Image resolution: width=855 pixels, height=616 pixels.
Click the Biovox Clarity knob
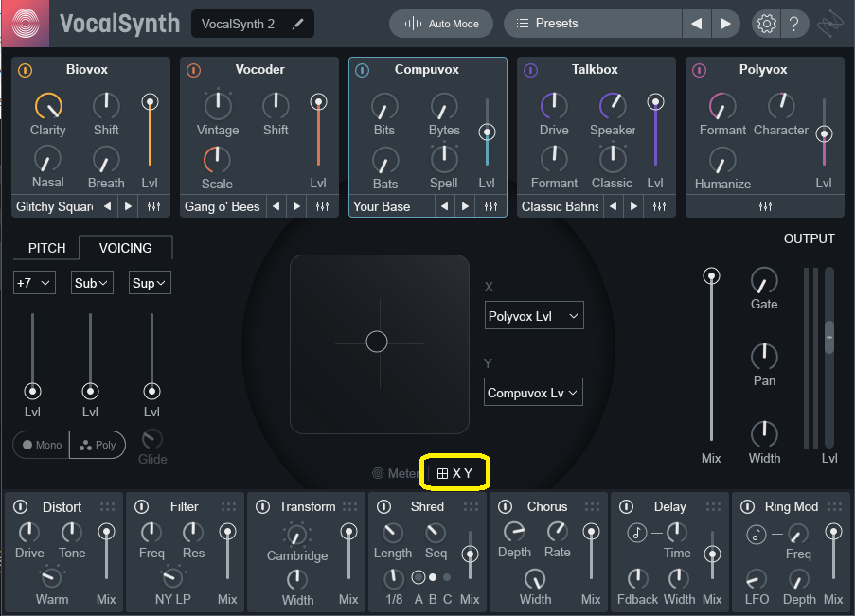click(x=48, y=106)
